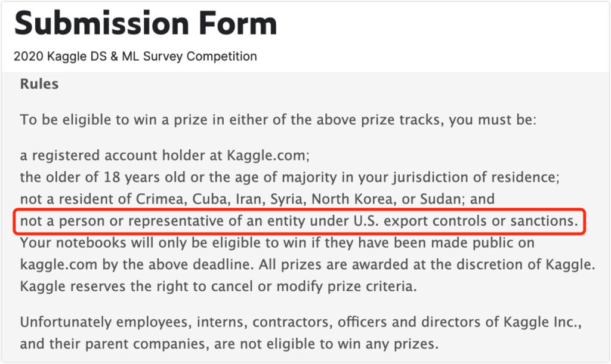611x364 pixels.
Task: Click the "and their parent companies" final line
Action: (x=229, y=344)
